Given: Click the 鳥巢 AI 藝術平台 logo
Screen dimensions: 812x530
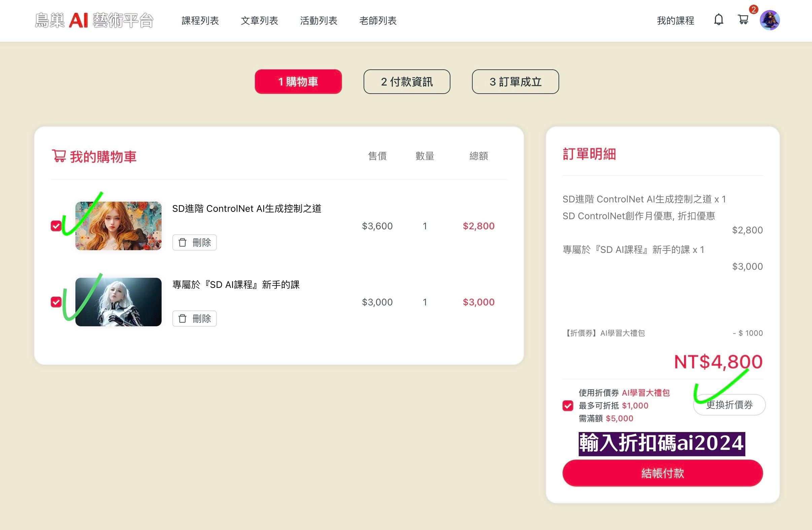Looking at the screenshot, I should coord(94,21).
